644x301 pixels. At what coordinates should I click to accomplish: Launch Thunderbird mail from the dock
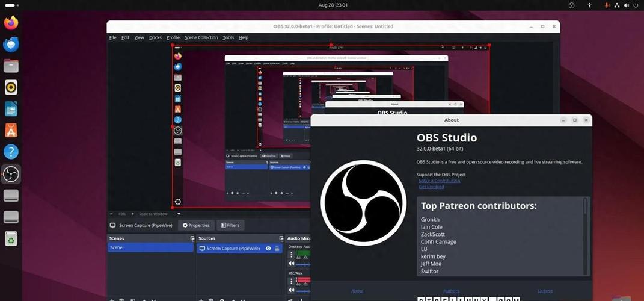[x=11, y=45]
